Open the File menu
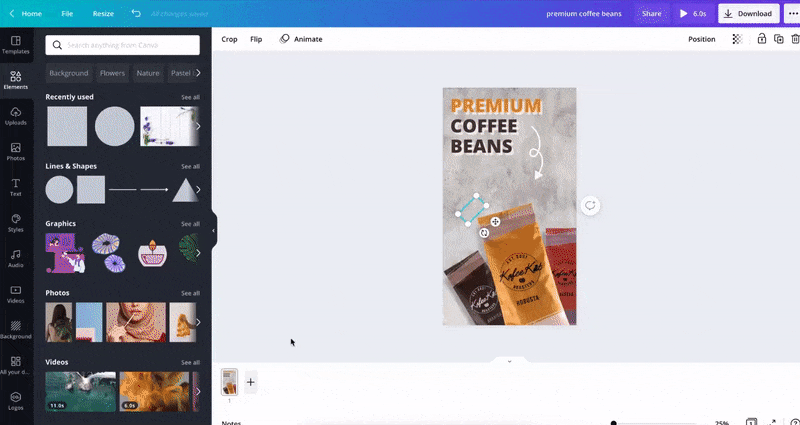Image resolution: width=800 pixels, height=425 pixels. (x=67, y=14)
